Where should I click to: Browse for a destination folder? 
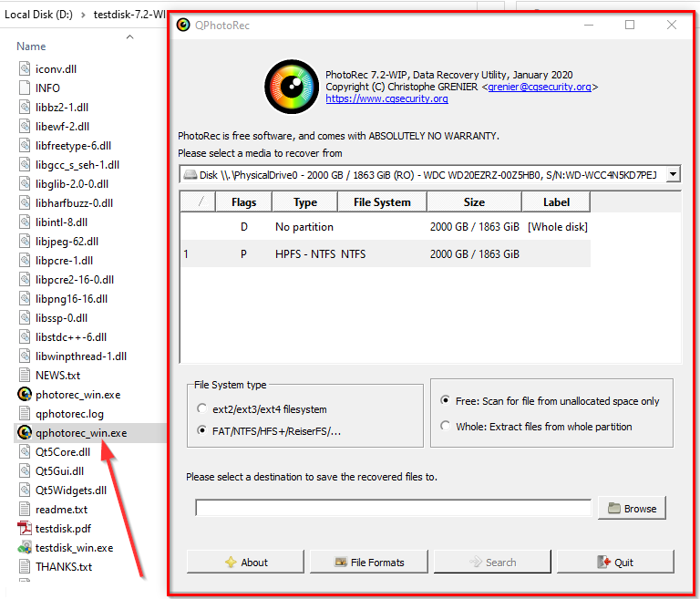click(x=632, y=509)
